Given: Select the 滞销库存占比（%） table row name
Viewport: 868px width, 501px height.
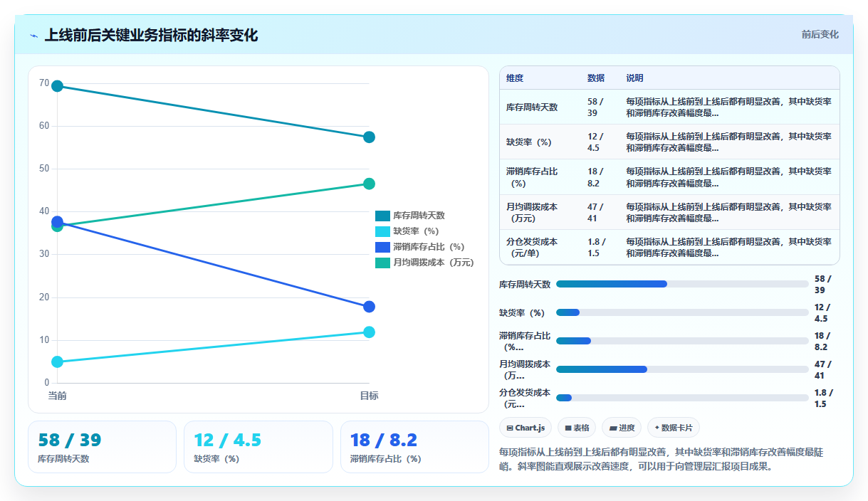Looking at the screenshot, I should coord(532,177).
